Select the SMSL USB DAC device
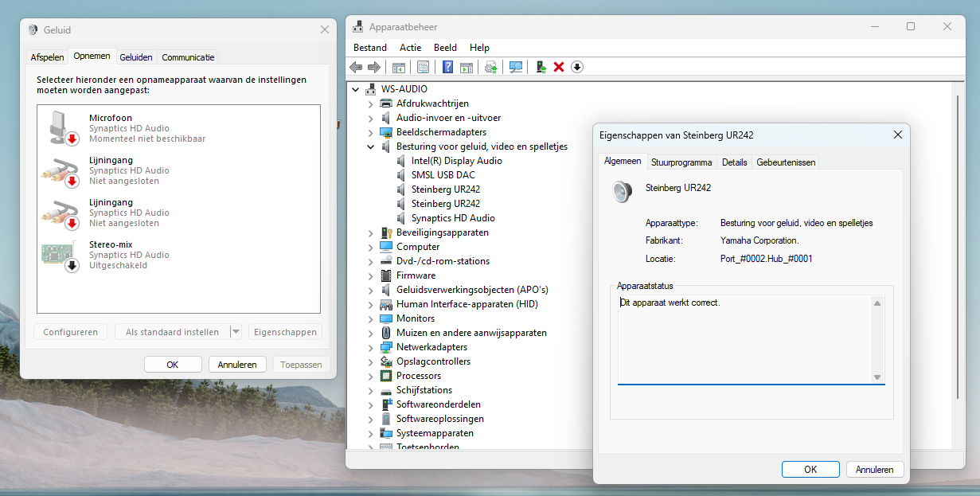The width and height of the screenshot is (980, 496). point(443,175)
